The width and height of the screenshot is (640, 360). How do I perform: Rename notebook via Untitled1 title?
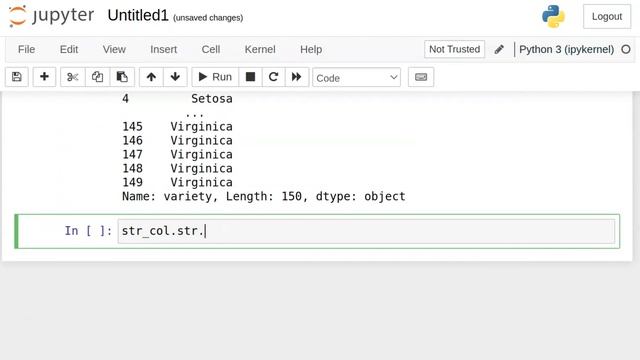[x=138, y=16]
